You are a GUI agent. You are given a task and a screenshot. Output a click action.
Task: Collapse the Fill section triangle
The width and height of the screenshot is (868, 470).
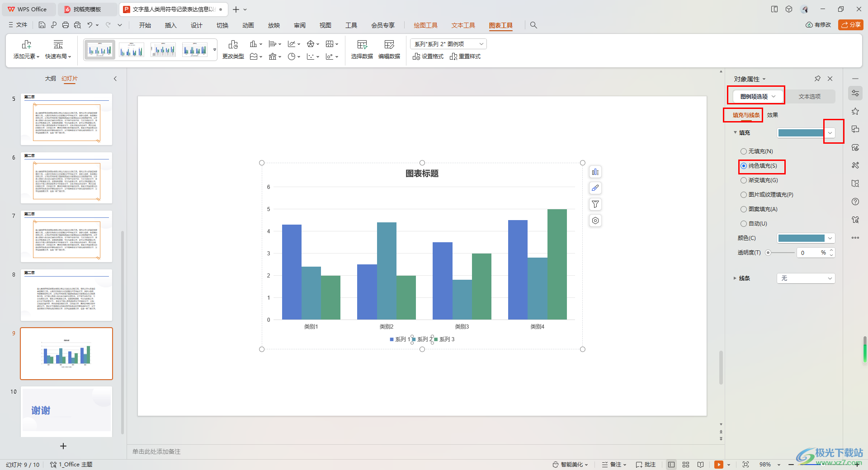[x=735, y=133]
